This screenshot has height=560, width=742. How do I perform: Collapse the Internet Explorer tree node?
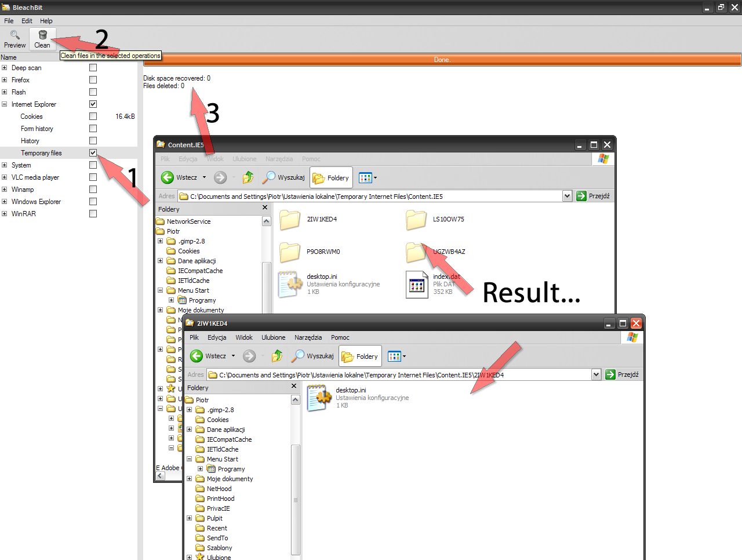5,104
